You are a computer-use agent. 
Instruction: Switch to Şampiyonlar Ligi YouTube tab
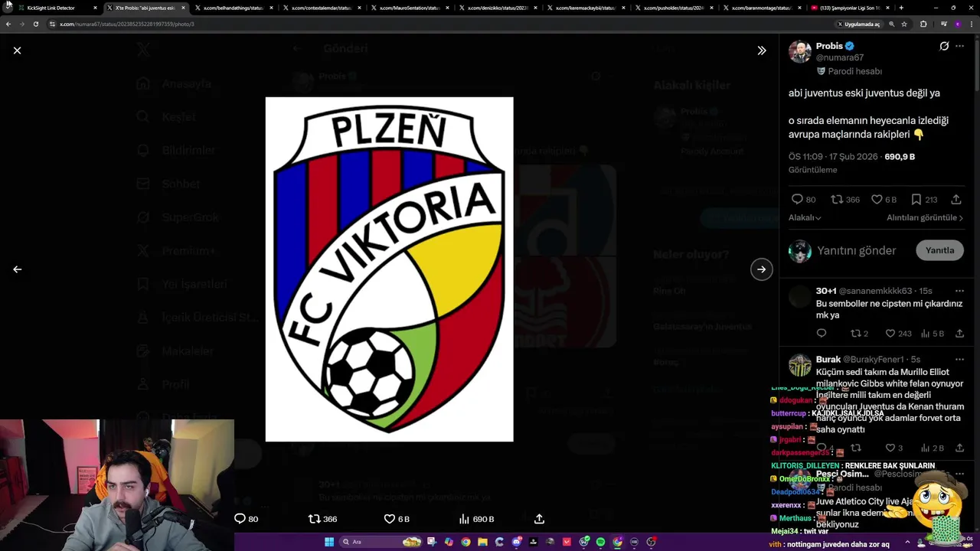pyautogui.click(x=849, y=8)
